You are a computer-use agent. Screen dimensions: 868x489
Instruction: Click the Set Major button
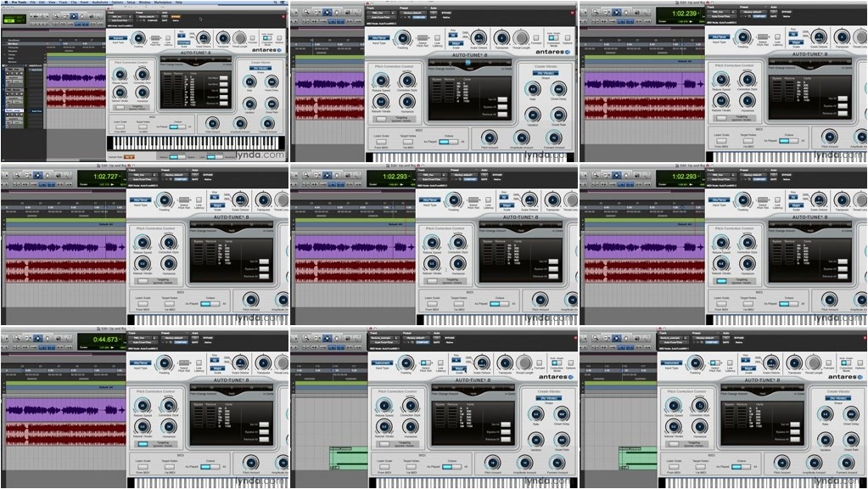tap(224, 77)
